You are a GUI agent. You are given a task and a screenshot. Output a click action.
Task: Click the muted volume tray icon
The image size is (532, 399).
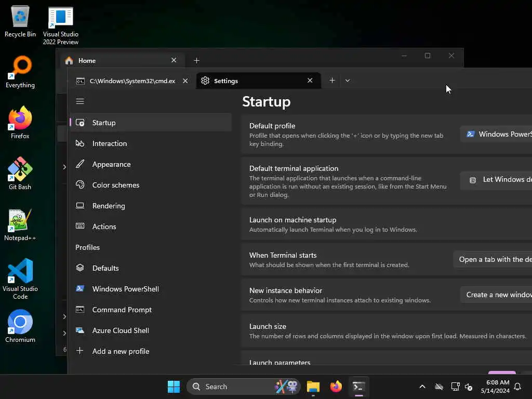coord(469,387)
